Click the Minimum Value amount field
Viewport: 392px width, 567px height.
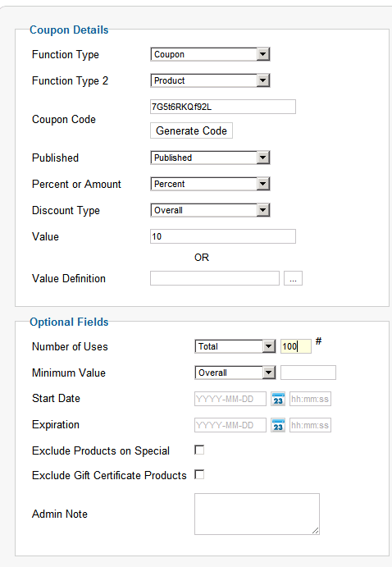308,373
